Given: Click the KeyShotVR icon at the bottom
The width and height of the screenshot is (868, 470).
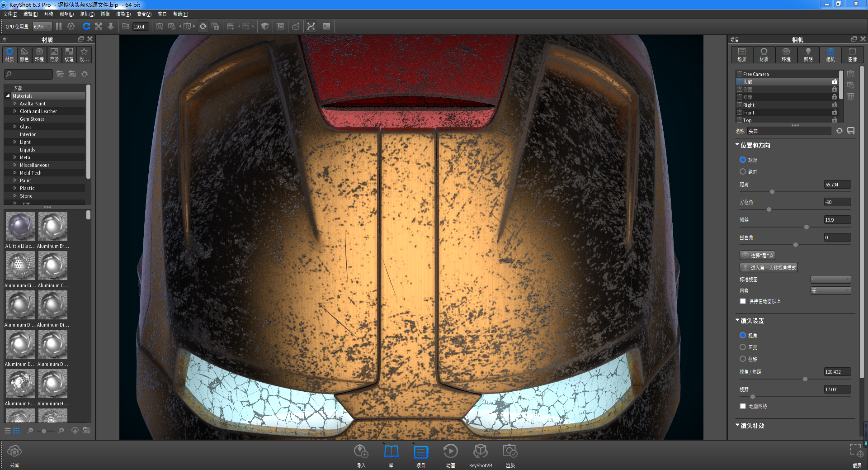Looking at the screenshot, I should 481,452.
